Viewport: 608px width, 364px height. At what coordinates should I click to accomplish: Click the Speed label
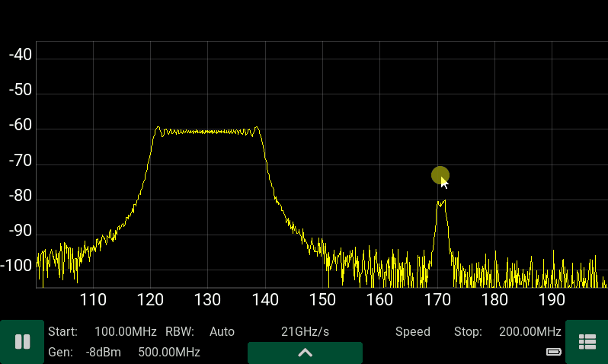[412, 332]
